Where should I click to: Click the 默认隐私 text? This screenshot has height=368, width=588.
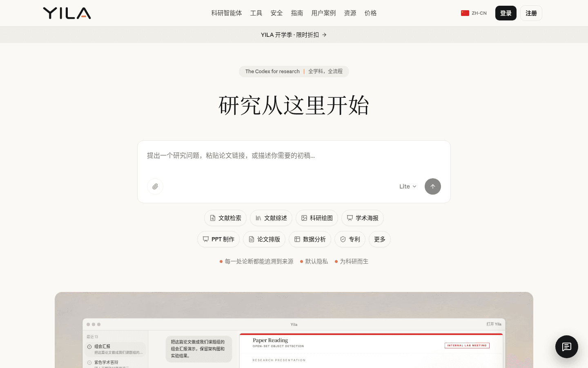click(x=316, y=261)
